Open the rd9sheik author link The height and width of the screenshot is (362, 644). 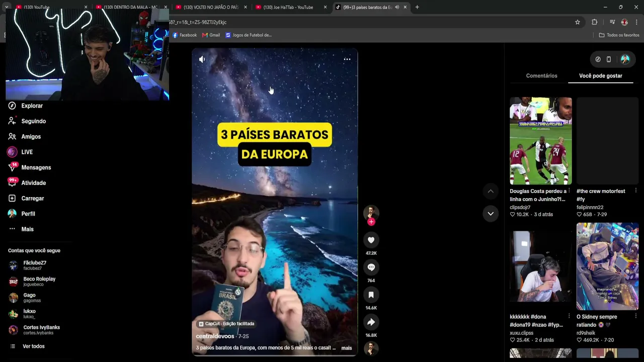586,333
